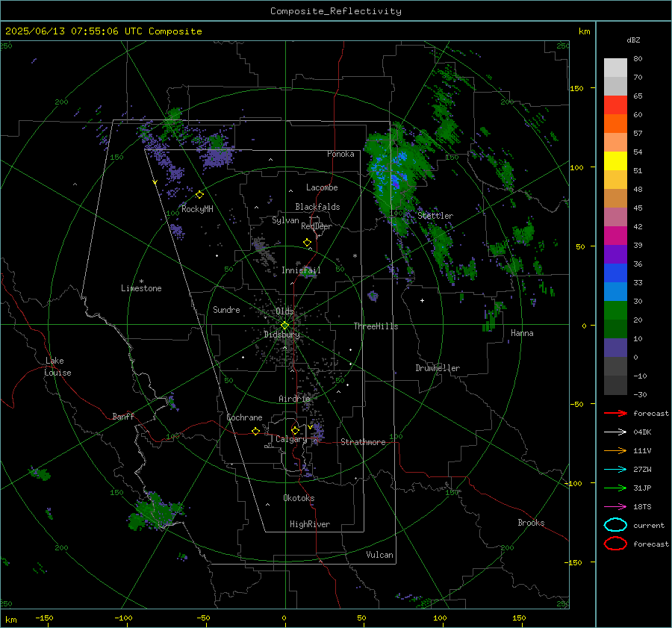Image resolution: width=672 pixels, height=628 pixels.
Task: Click the Olds city label
Action: 284,311
